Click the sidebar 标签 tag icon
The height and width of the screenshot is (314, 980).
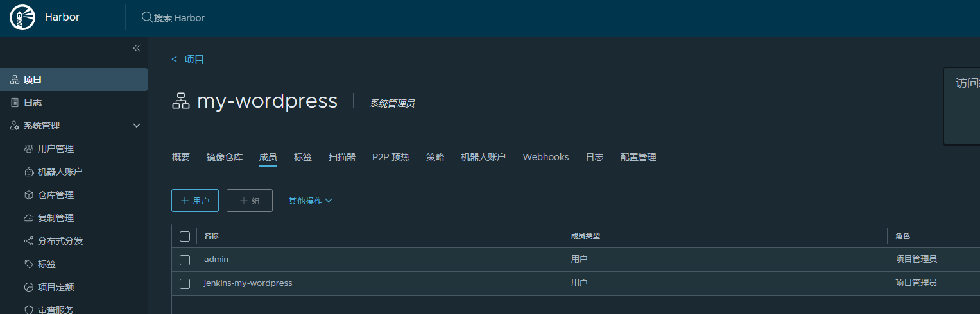[28, 264]
